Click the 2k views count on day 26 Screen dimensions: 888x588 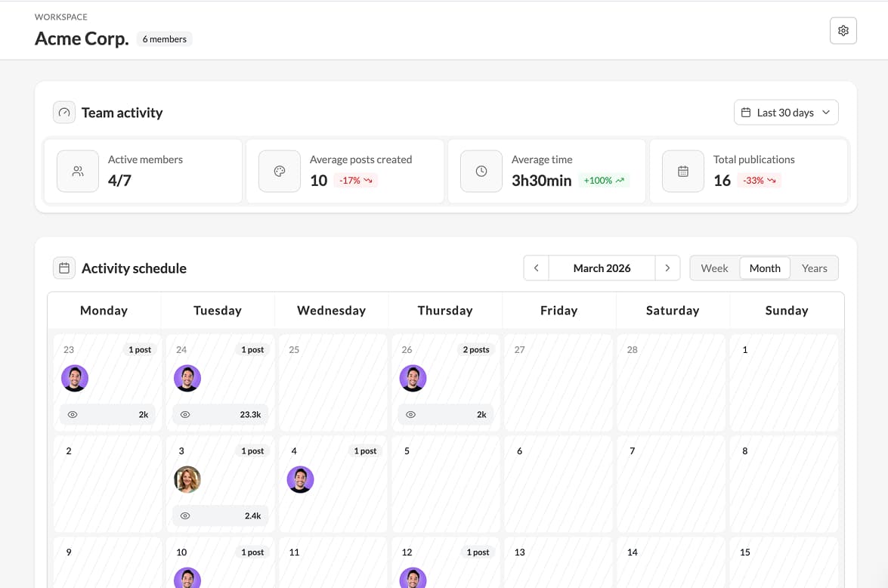click(481, 415)
